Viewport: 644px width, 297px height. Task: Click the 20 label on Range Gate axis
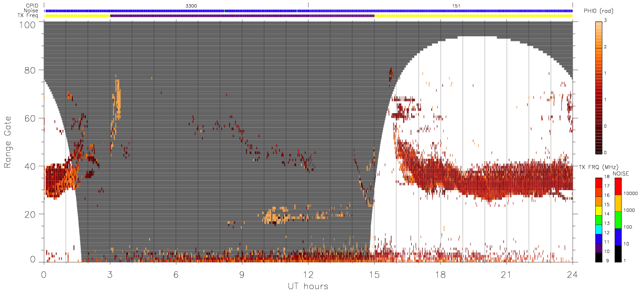pos(30,214)
